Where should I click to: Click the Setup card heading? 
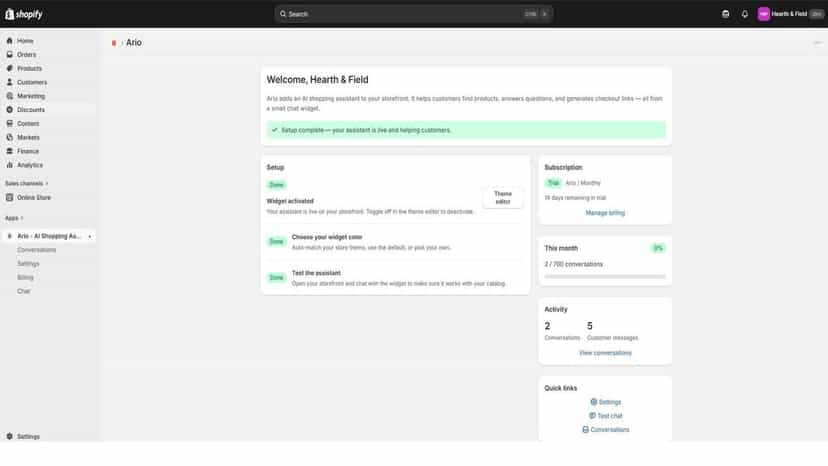tap(275, 167)
